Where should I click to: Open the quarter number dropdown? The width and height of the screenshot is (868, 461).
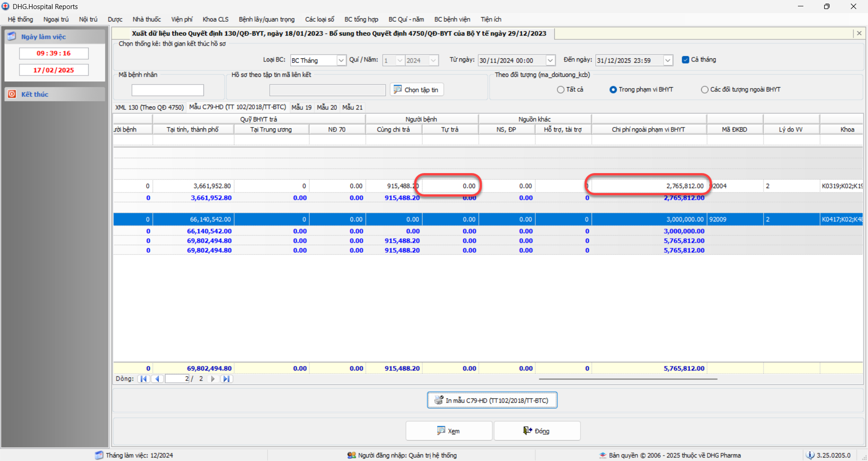[400, 61]
